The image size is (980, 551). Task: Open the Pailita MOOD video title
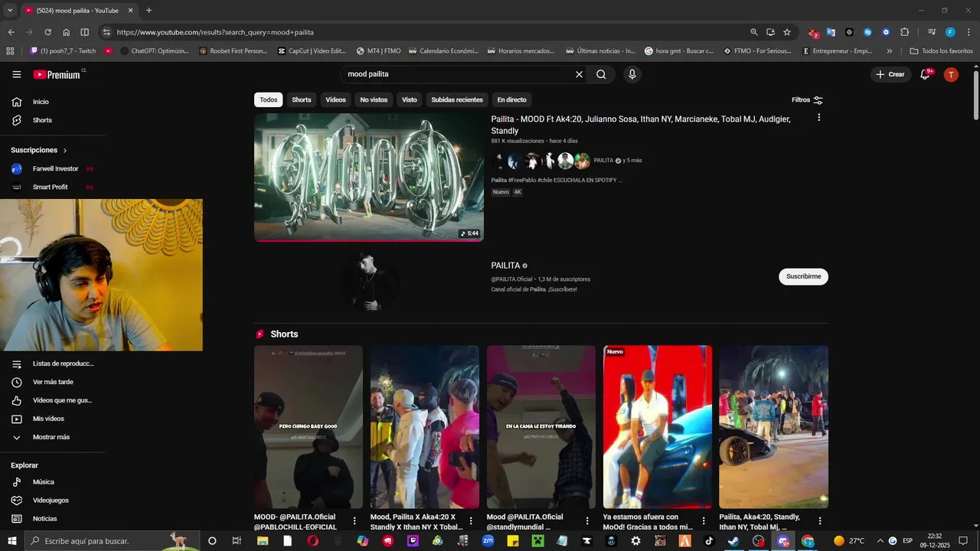click(x=641, y=125)
